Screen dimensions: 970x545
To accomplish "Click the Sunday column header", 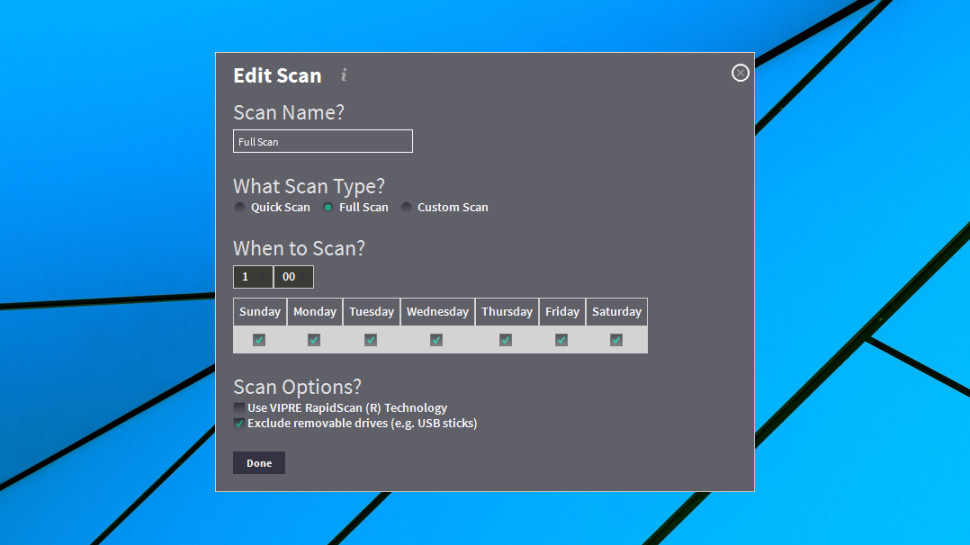I will pyautogui.click(x=260, y=312).
